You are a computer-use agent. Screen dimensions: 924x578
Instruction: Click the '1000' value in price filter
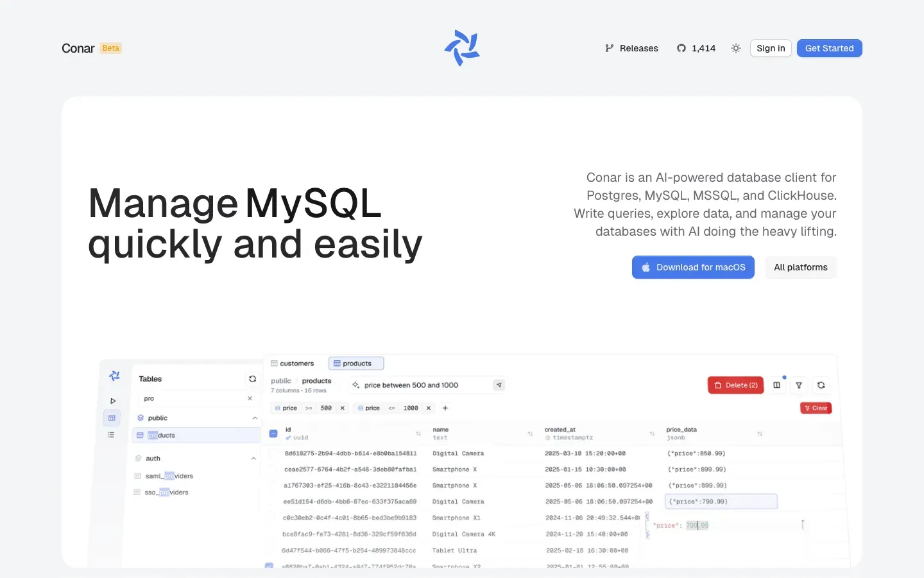(411, 408)
